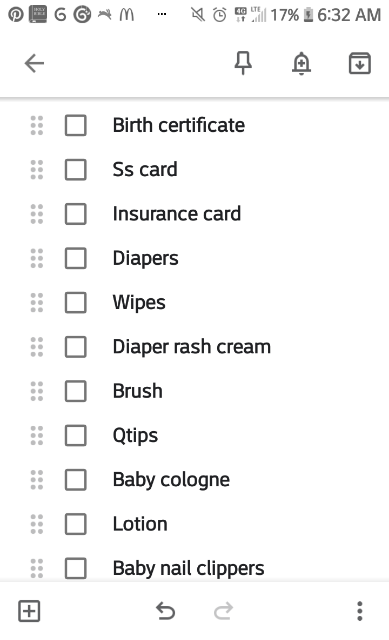Undo the last change
Viewport: 389px width, 640px height.
pyautogui.click(x=165, y=611)
